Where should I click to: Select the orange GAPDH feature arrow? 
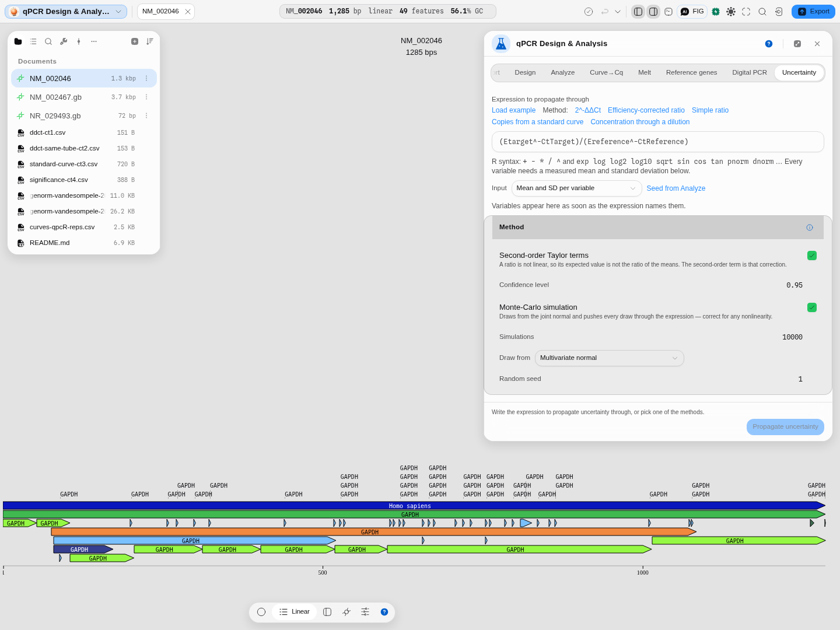pyautogui.click(x=373, y=532)
